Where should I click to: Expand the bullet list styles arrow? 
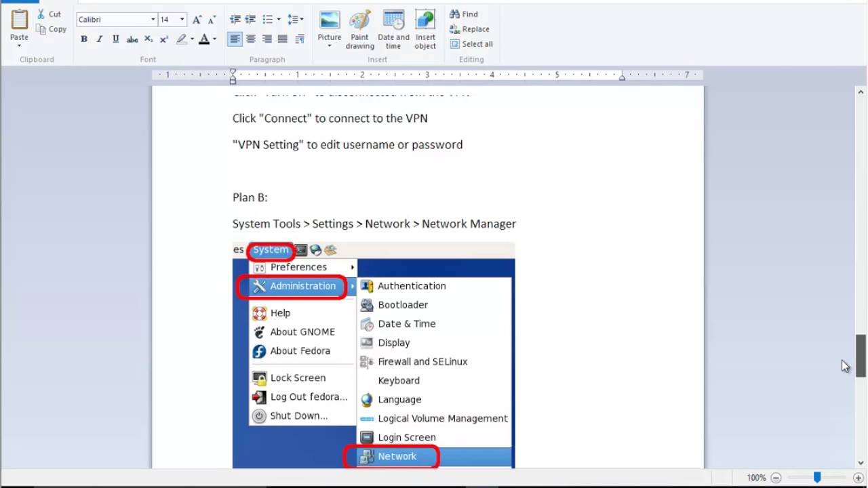click(x=278, y=20)
